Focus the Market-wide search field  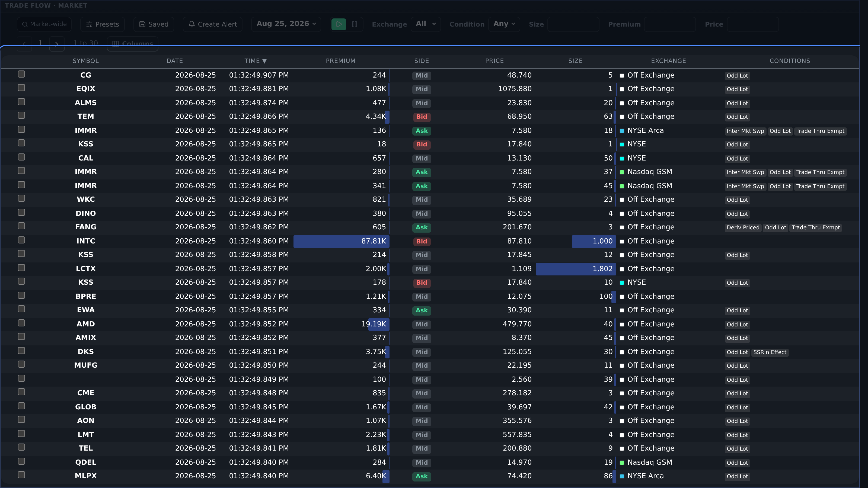44,24
